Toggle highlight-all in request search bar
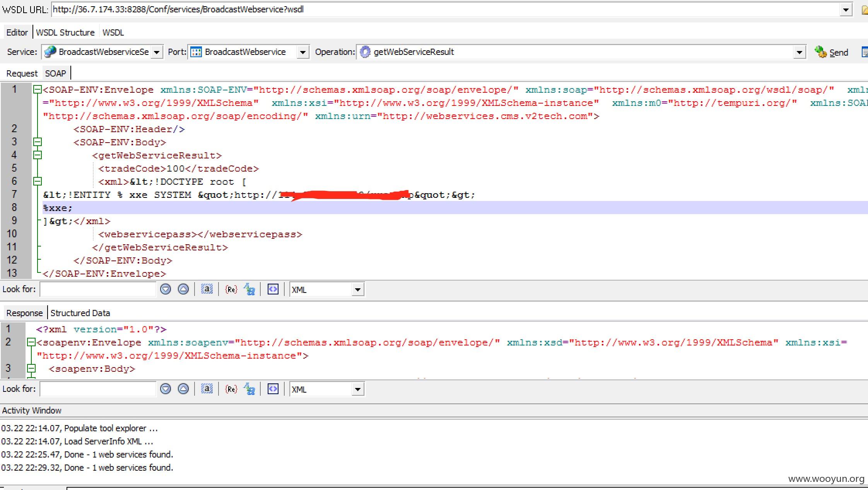This screenshot has width=868, height=490. (207, 289)
